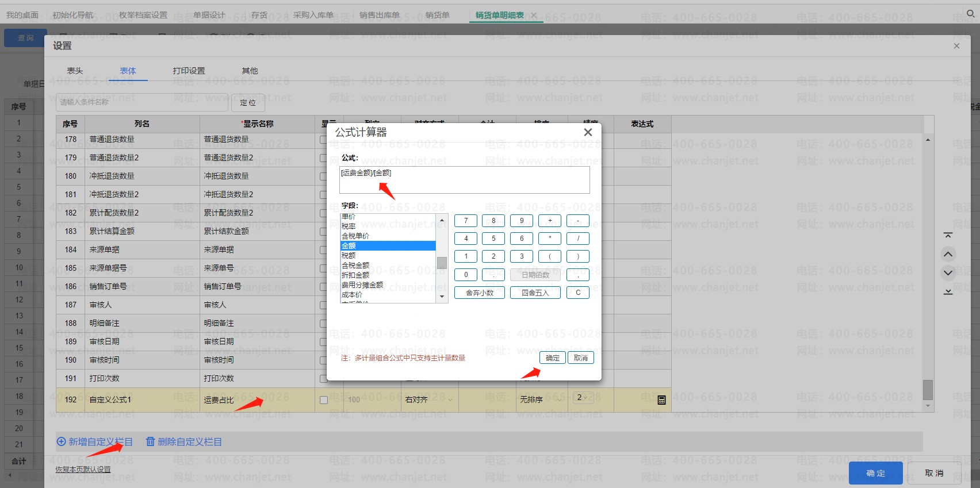Move selected row down one position
This screenshot has width=980, height=488.
pos(948,272)
